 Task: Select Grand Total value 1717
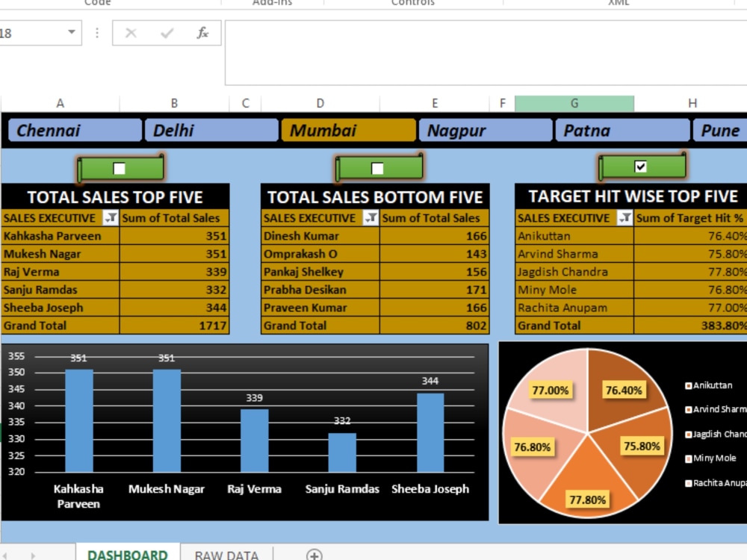pos(174,326)
